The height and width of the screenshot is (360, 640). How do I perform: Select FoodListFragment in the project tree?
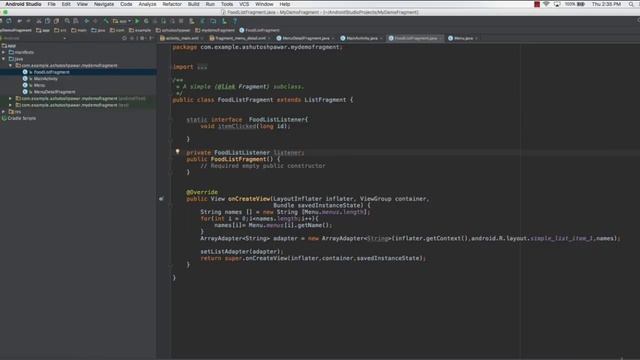point(51,72)
